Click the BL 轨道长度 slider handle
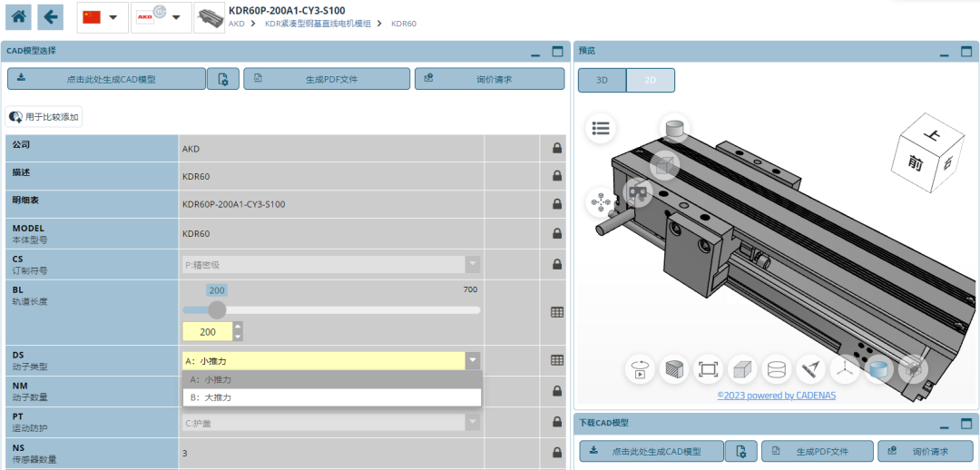Image resolution: width=980 pixels, height=470 pixels. (x=217, y=310)
